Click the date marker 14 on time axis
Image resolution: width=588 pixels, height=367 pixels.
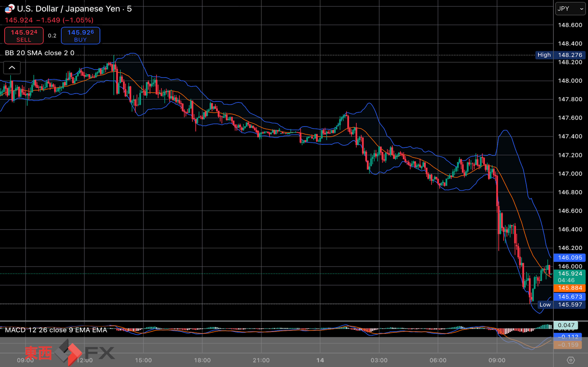point(320,360)
